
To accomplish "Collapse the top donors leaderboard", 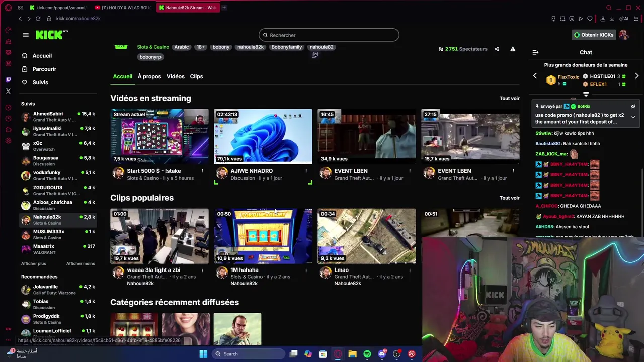I will click(x=586, y=94).
